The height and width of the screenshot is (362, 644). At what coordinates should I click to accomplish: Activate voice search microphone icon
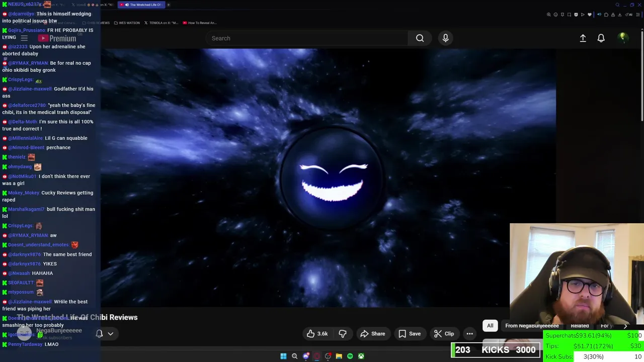click(445, 38)
